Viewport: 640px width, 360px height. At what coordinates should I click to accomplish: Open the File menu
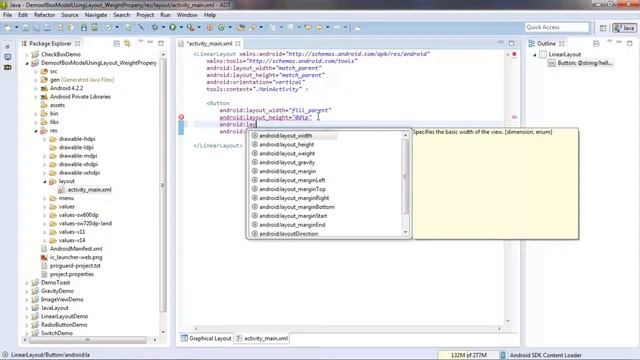coord(7,15)
